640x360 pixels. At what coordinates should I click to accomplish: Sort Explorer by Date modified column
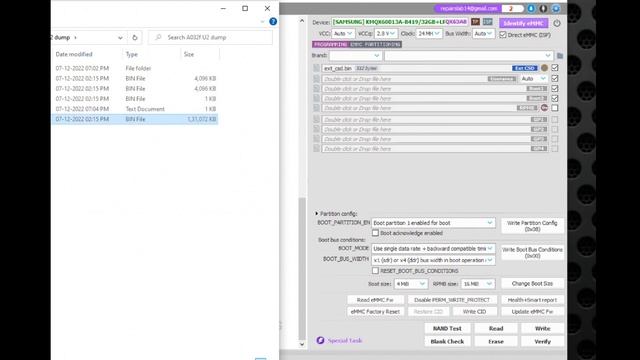[74, 54]
